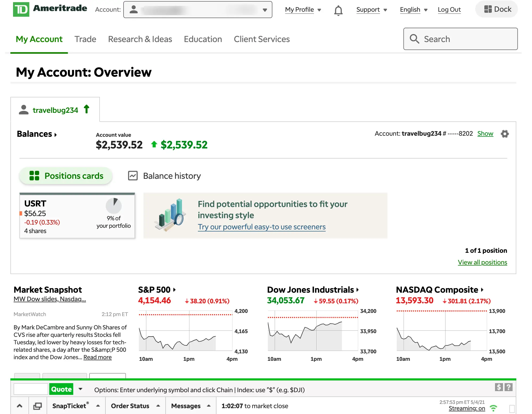The width and height of the screenshot is (532, 414).
Task: Click the NASDAQ Composite intraday chart
Action: [x=441, y=331]
